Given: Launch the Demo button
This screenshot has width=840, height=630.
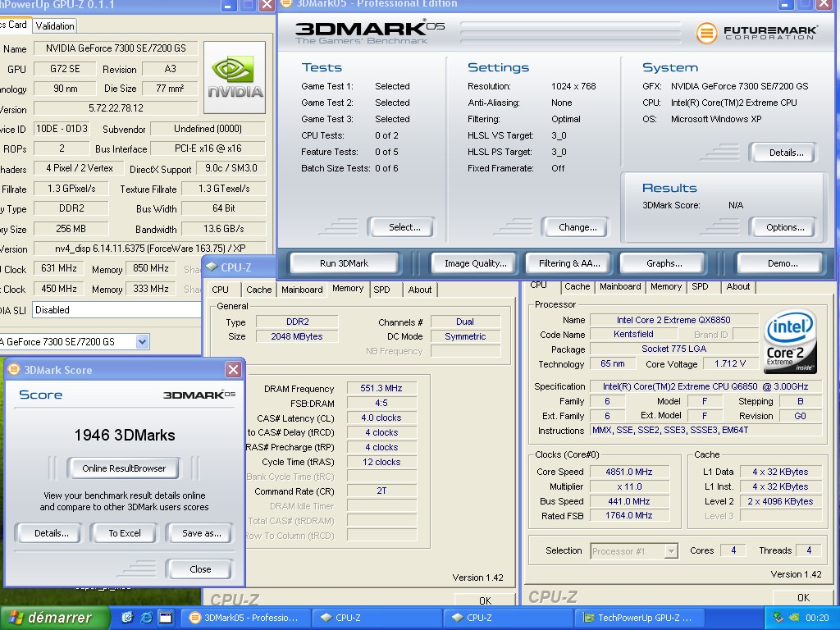Looking at the screenshot, I should click(782, 263).
